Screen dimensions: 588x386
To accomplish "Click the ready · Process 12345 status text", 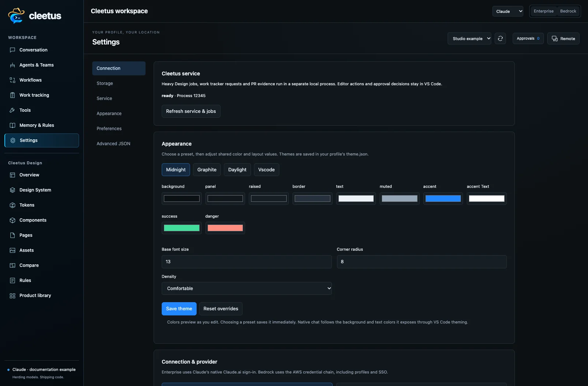I will tap(183, 96).
